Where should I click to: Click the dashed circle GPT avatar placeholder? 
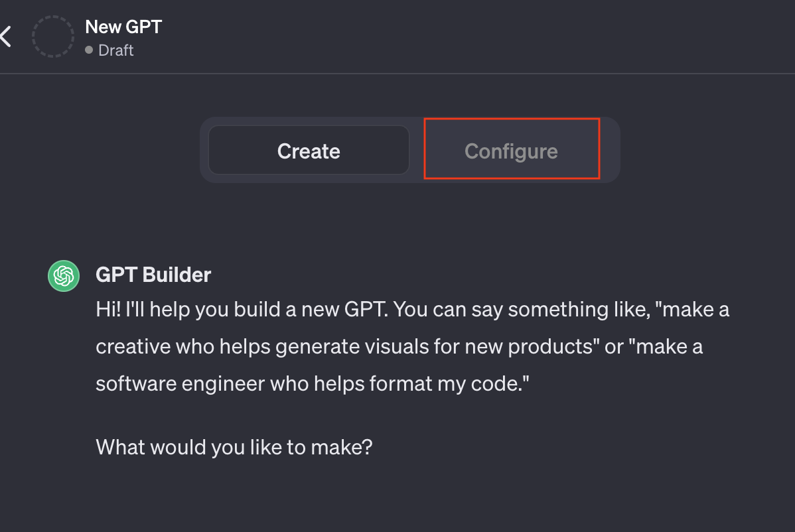tap(52, 36)
